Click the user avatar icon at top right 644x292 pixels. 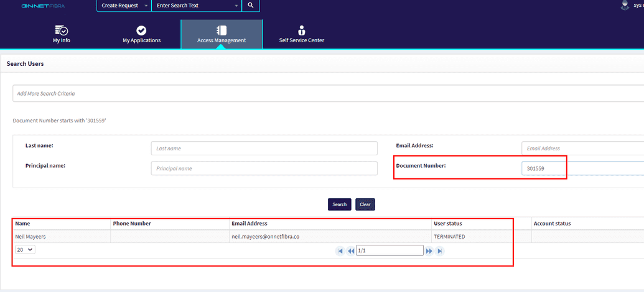pos(625,5)
